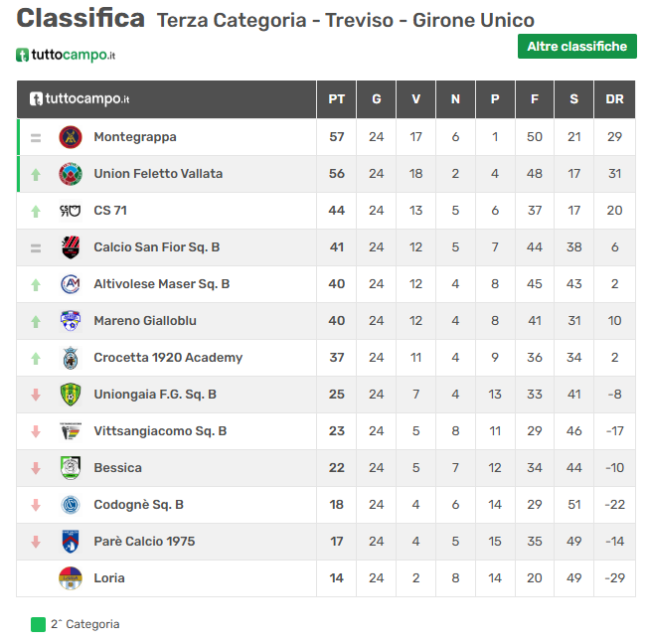The width and height of the screenshot is (648, 644).
Task: Click the Montegrappa team crest icon
Action: [71, 137]
